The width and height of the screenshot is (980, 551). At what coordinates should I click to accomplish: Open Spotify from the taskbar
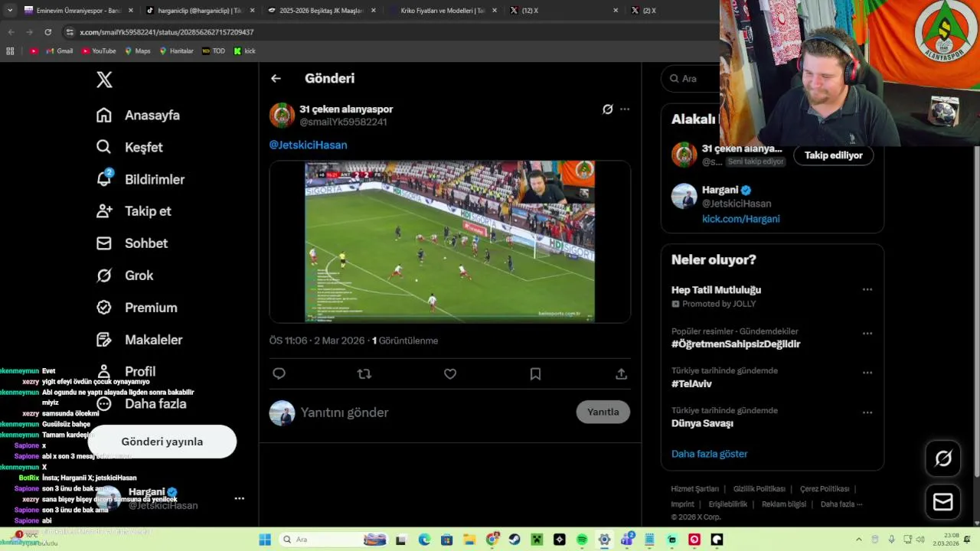(x=582, y=540)
